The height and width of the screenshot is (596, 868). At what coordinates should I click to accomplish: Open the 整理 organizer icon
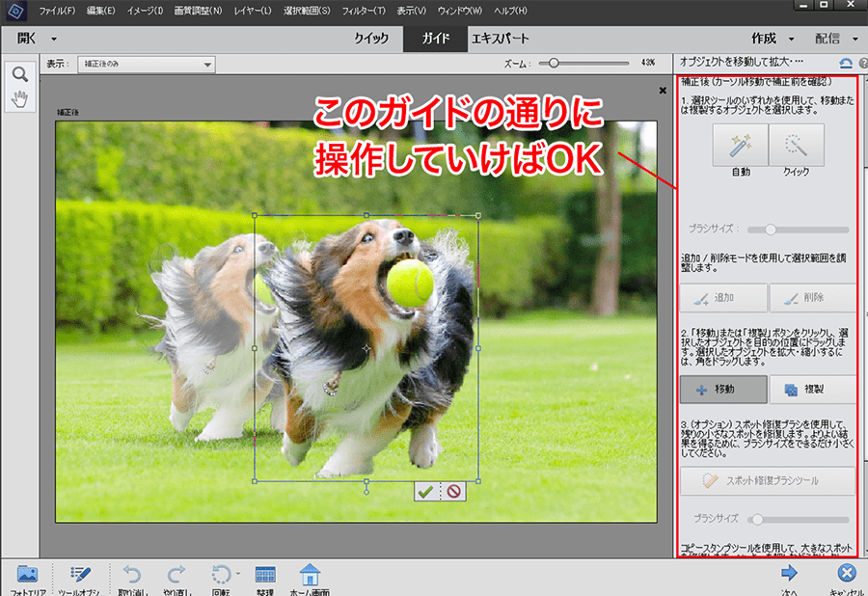coord(265,577)
